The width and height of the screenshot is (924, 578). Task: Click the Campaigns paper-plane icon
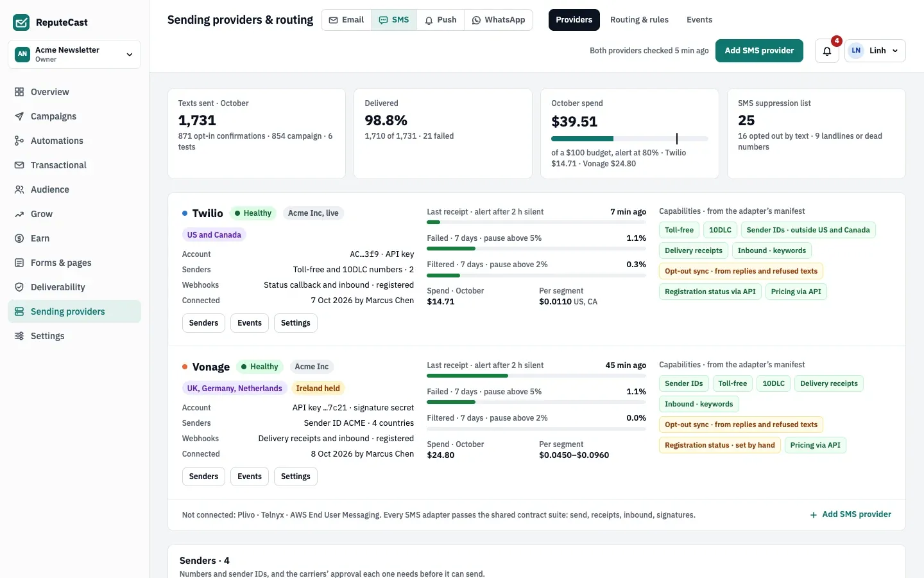coord(19,116)
